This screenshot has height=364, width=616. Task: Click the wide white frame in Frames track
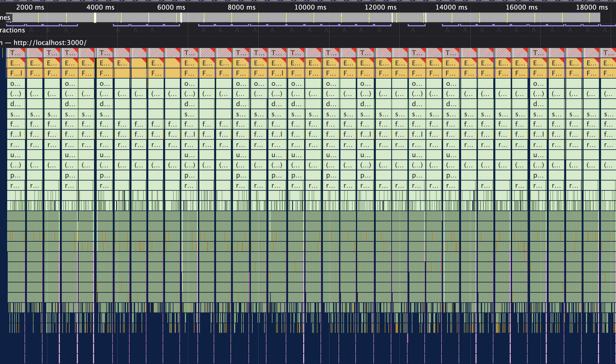tap(95, 18)
